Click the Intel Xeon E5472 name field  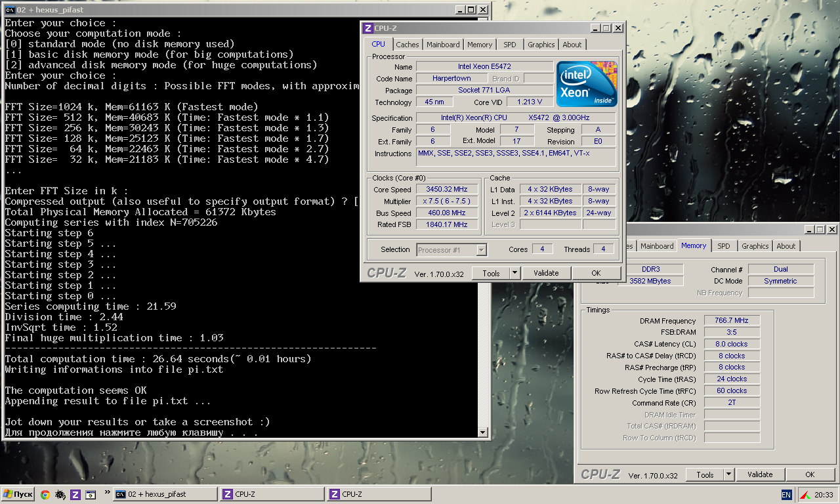484,67
